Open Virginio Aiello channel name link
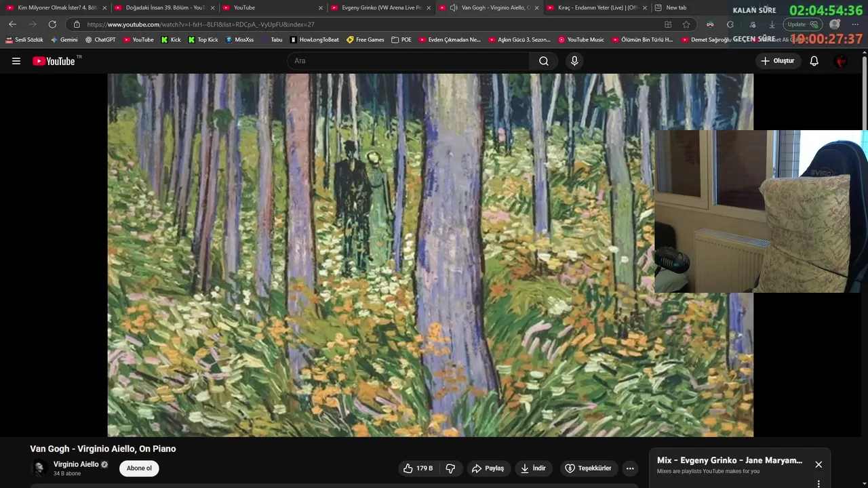Image resolution: width=868 pixels, height=488 pixels. coord(76,464)
